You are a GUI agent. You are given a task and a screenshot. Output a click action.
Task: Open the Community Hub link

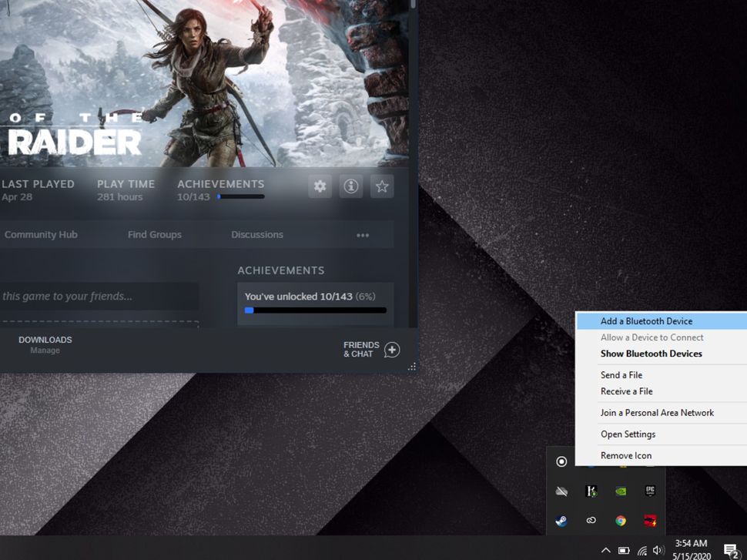click(x=40, y=235)
